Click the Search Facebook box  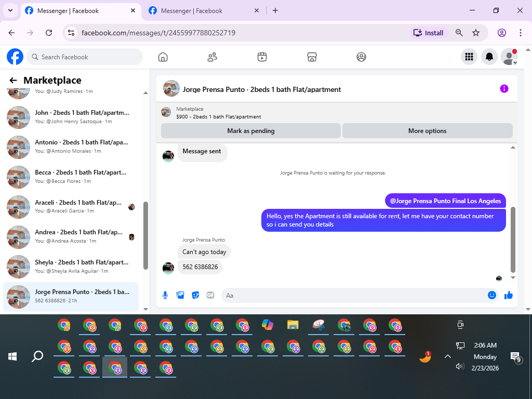[85, 57]
